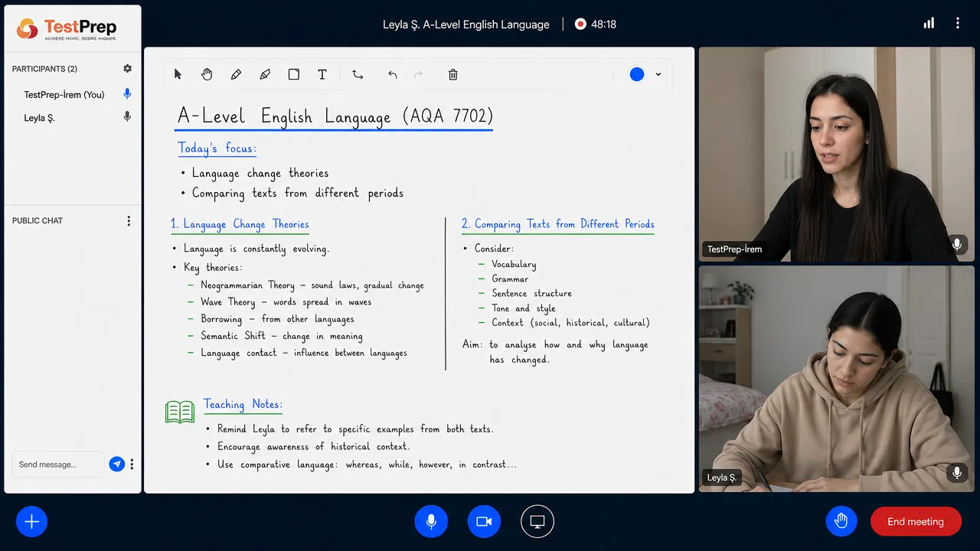Screen dimensions: 980x551
Task: Select the highlighter marker tool
Action: point(265,74)
